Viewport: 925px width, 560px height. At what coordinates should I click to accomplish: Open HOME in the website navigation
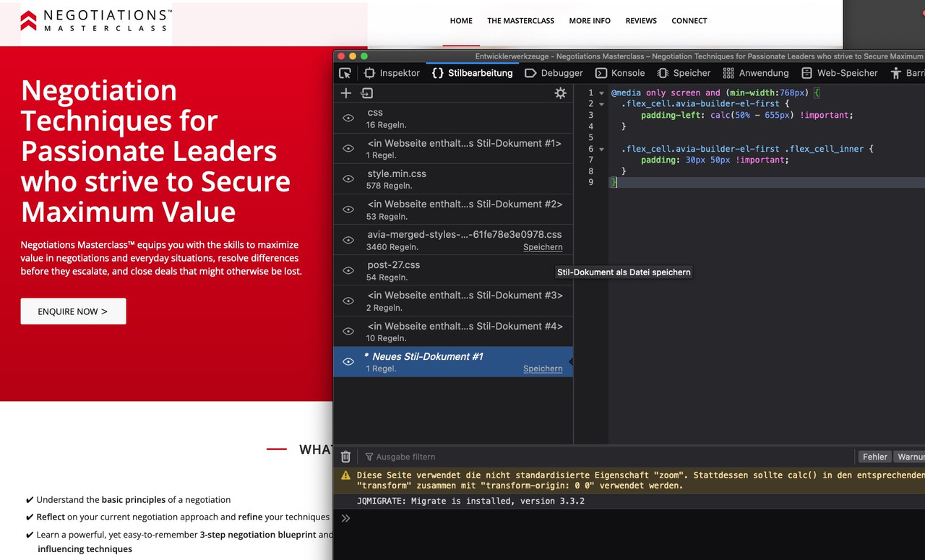coord(461,21)
